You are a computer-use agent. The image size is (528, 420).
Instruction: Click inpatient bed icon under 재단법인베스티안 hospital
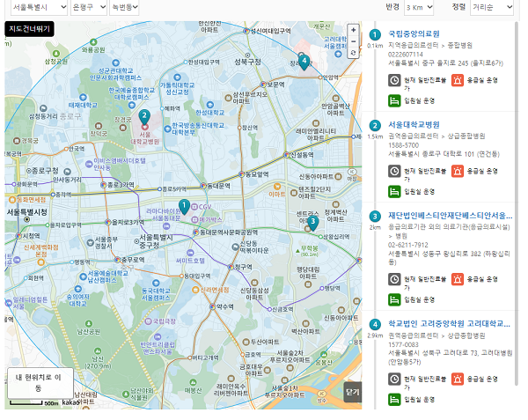(x=394, y=299)
